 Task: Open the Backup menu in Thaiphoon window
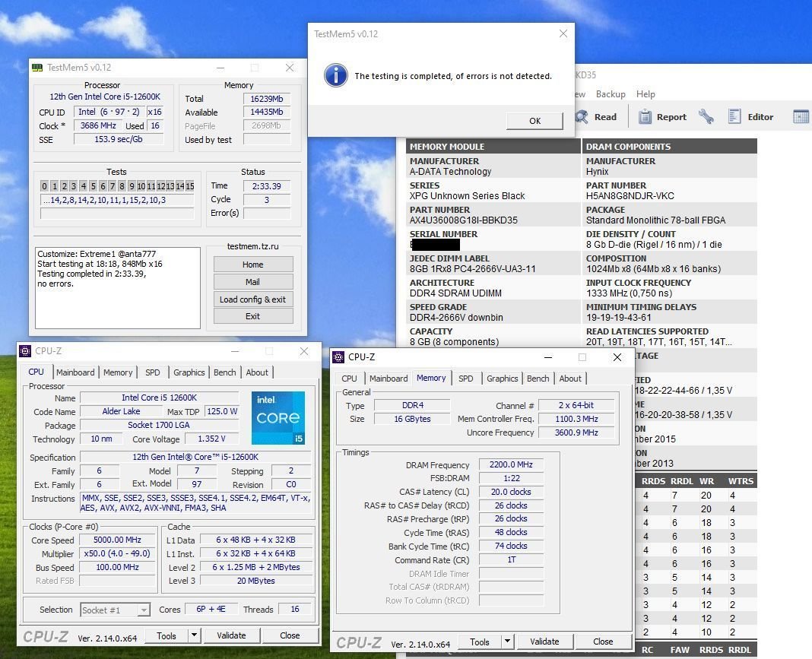click(x=611, y=94)
